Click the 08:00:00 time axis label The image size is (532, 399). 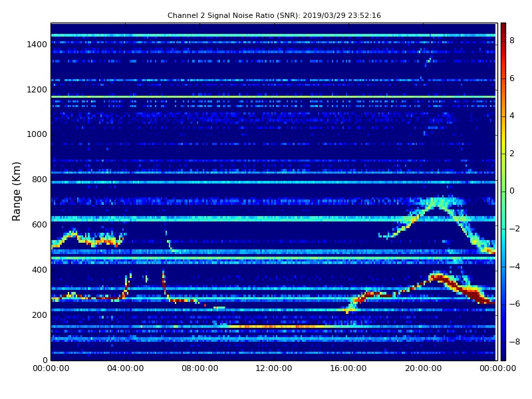[200, 368]
